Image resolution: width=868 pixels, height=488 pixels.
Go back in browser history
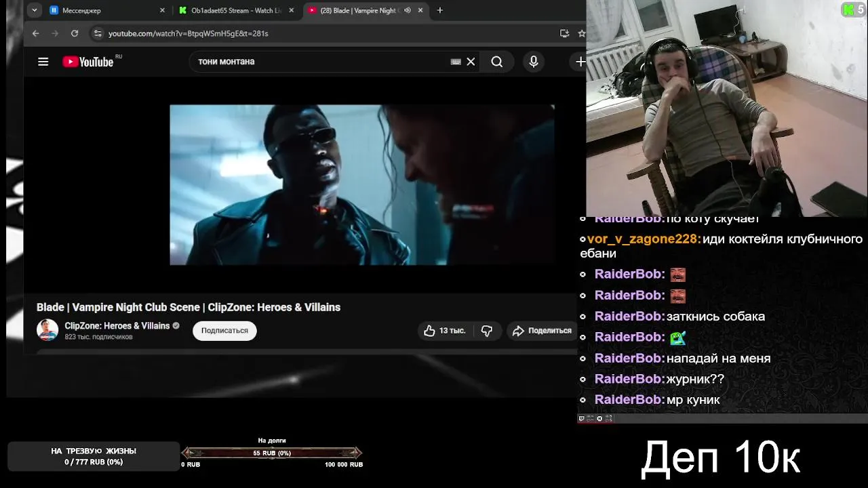36,33
